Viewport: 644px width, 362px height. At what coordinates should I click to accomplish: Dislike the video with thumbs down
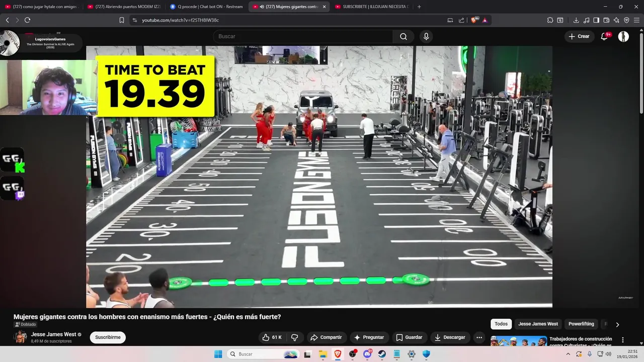(x=295, y=337)
